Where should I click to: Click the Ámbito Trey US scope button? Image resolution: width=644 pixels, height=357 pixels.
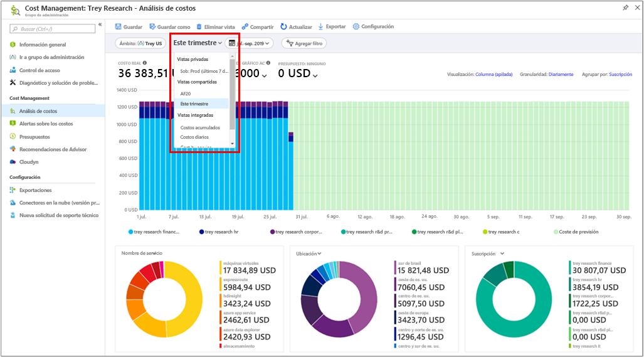[140, 43]
